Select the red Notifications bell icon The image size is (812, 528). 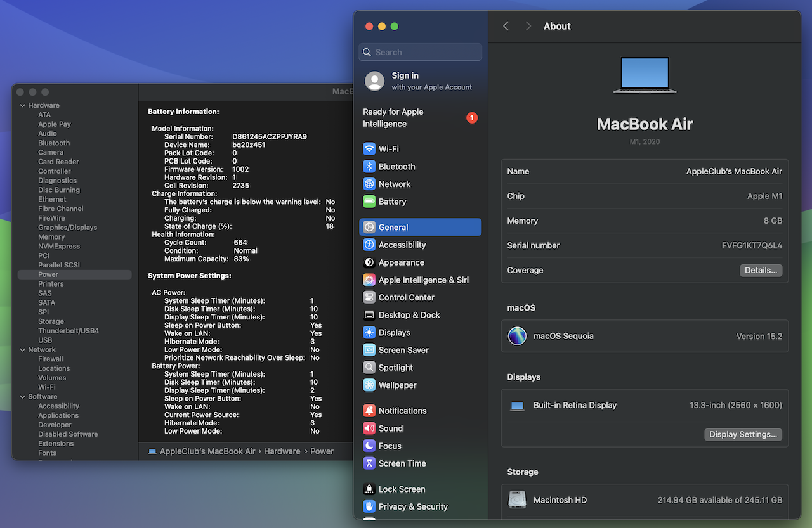point(369,411)
